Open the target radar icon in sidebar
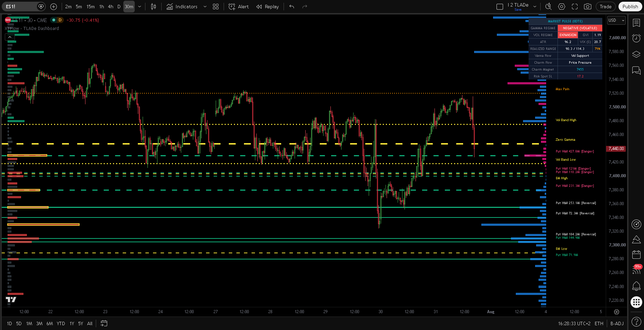644x330 pixels. [636, 224]
